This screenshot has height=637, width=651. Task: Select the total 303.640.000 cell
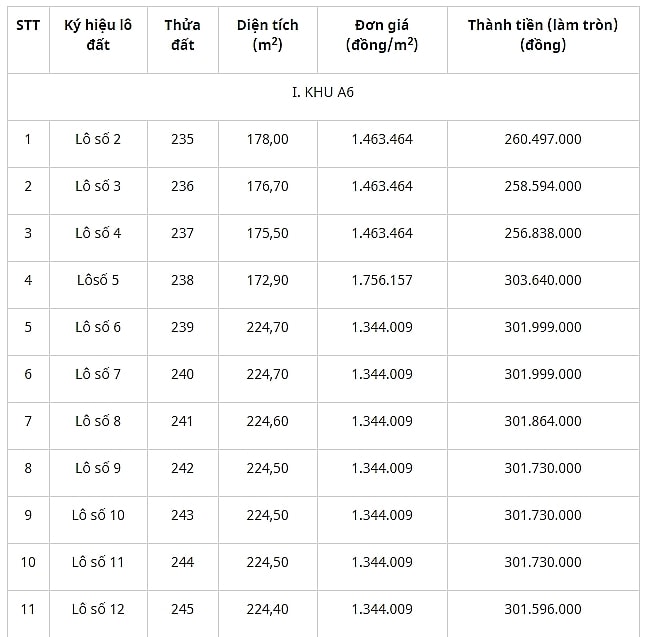click(543, 280)
